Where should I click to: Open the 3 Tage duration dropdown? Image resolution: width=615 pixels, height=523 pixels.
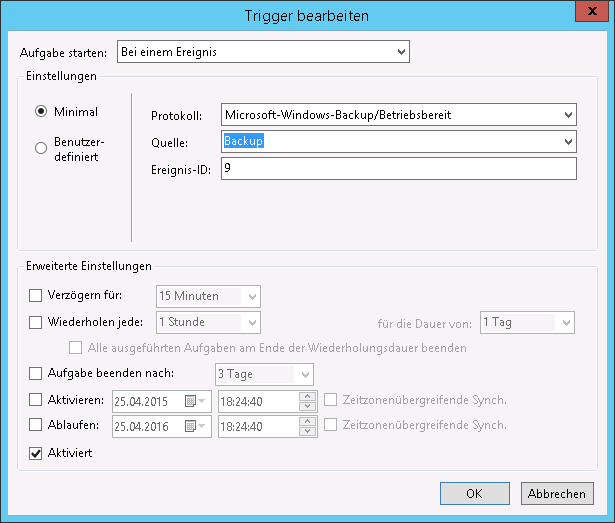(305, 374)
